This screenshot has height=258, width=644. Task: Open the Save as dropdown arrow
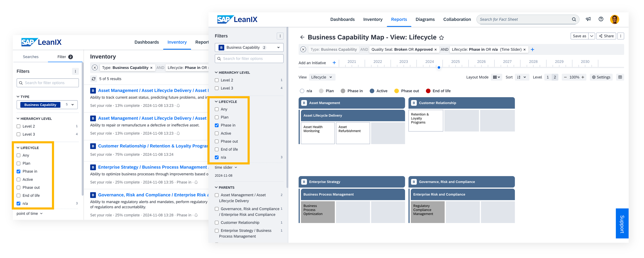click(x=592, y=36)
